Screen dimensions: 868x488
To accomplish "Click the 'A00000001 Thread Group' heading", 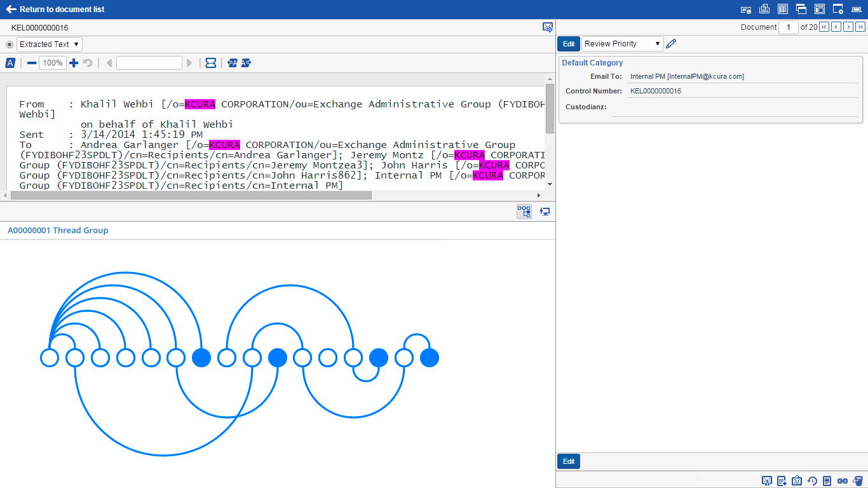I will 58,230.
